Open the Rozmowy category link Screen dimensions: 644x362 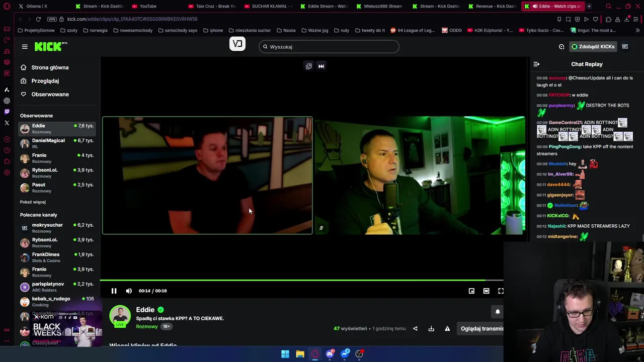click(x=147, y=326)
